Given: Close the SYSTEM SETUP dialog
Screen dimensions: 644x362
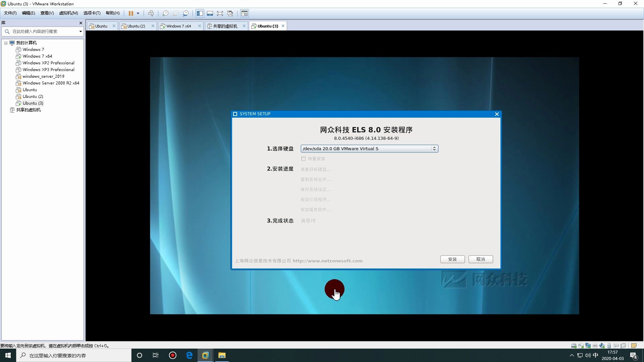Looking at the screenshot, I should click(497, 114).
